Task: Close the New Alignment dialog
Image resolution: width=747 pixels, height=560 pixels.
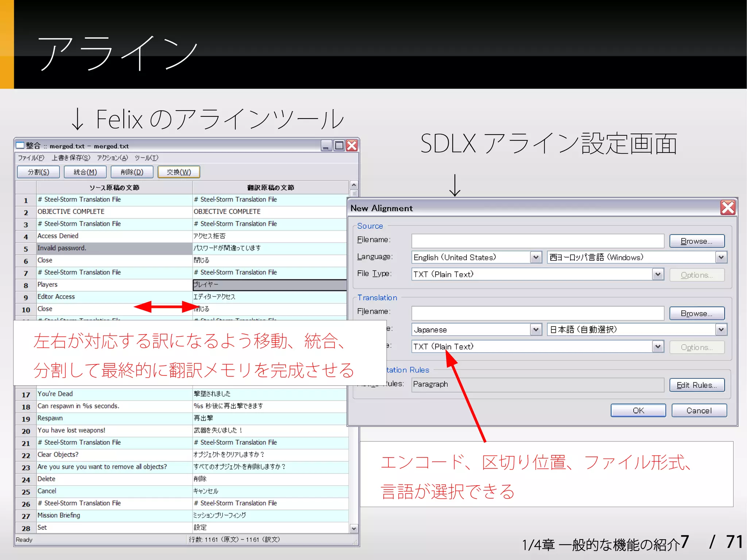Action: point(728,208)
